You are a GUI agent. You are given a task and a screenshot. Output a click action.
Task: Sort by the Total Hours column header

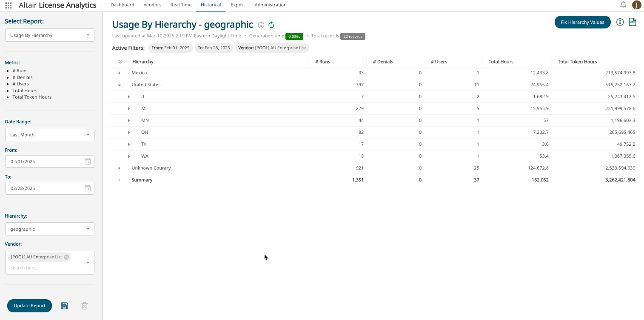[501, 62]
